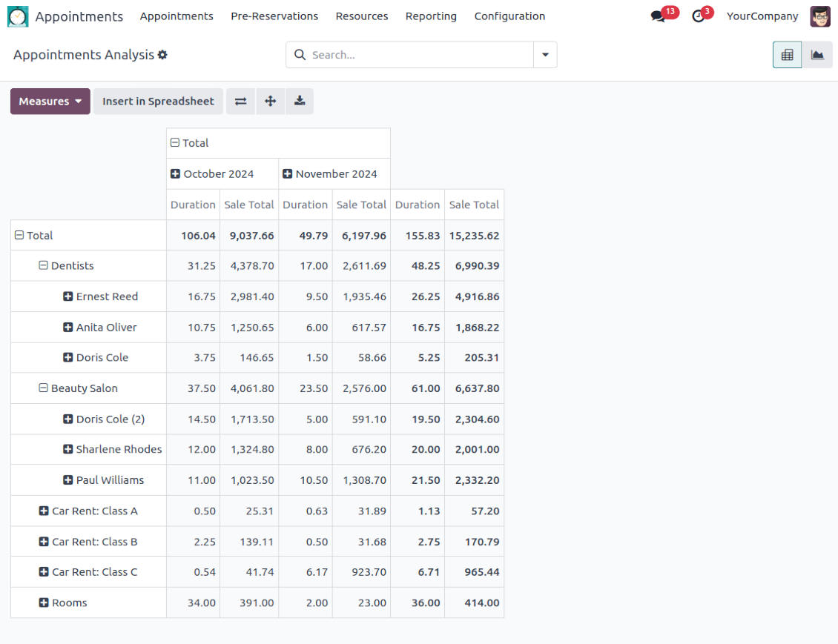Click Anita Oliver's 617.57 cell
838x644 pixels.
[x=361, y=328]
